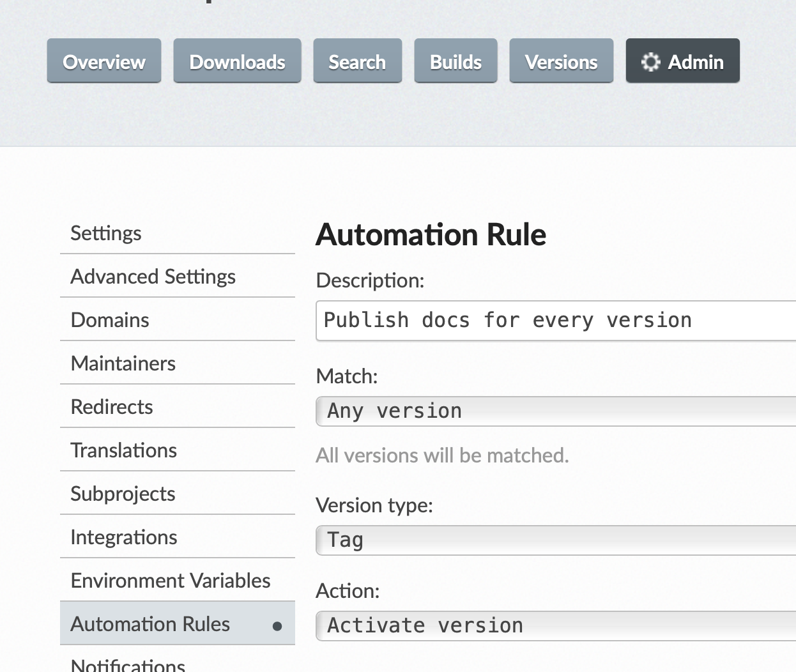
Task: View the Versions page
Action: 561,61
